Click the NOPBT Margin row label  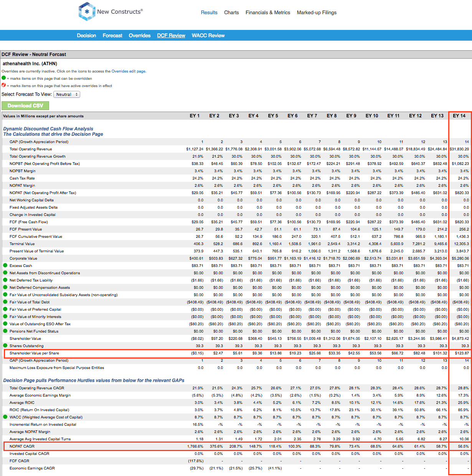click(x=23, y=171)
